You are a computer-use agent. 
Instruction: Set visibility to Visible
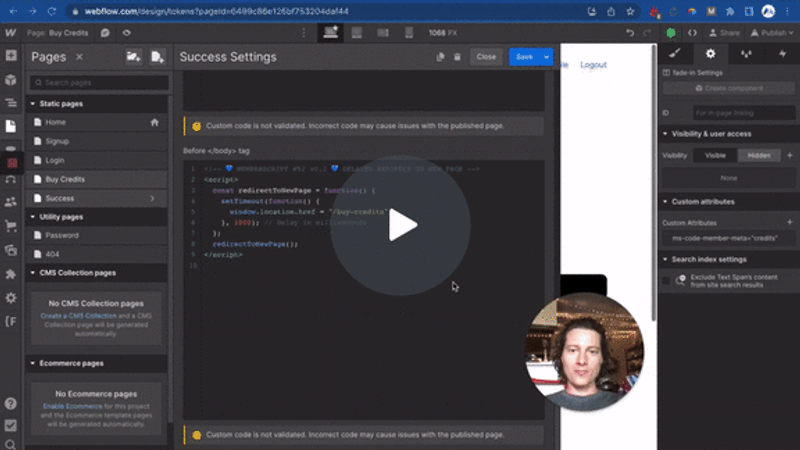tap(715, 155)
